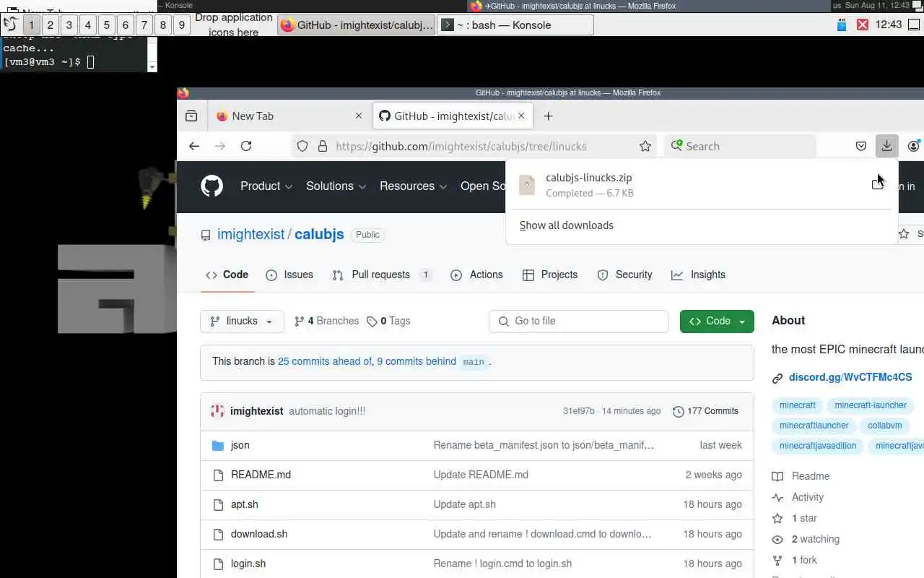Switch to virtual desktop 3
This screenshot has width=924, height=578.
pyautogui.click(x=69, y=25)
